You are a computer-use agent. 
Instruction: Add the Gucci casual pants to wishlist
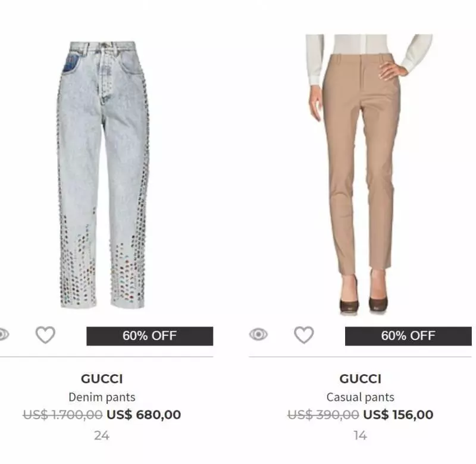coord(304,335)
